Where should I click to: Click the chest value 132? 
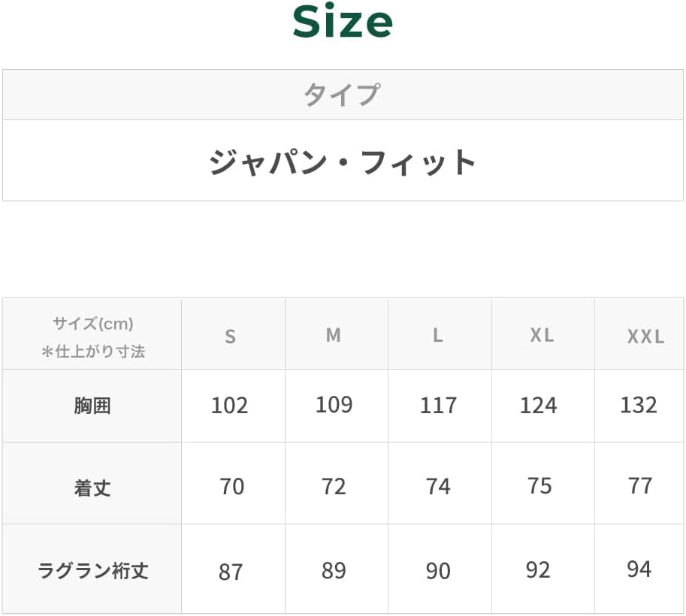point(639,405)
